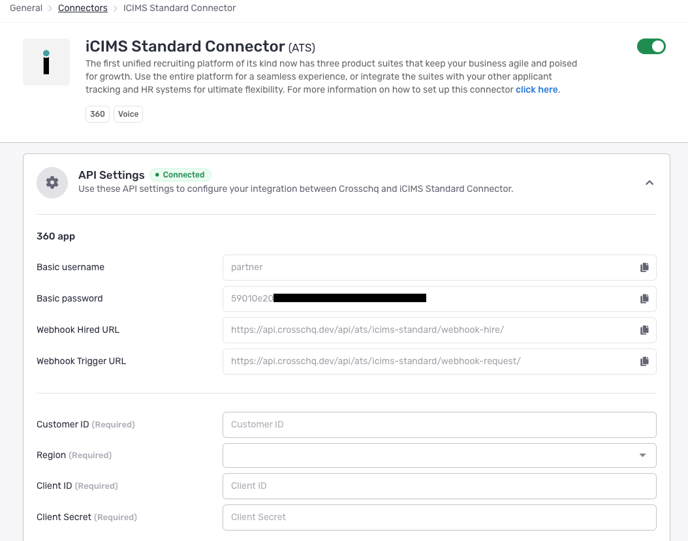Open the Region dropdown
This screenshot has width=688, height=541.
tap(439, 455)
